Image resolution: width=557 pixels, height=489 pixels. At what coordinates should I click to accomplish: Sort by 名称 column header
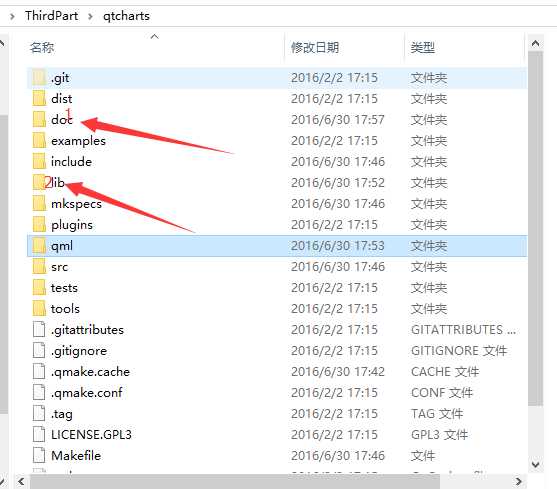click(x=42, y=47)
